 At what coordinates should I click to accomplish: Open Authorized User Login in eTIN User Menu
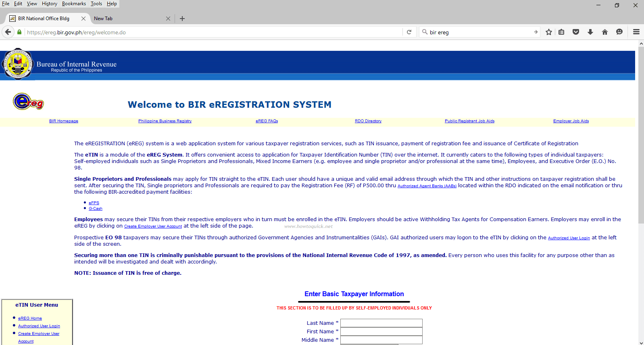[x=39, y=326]
